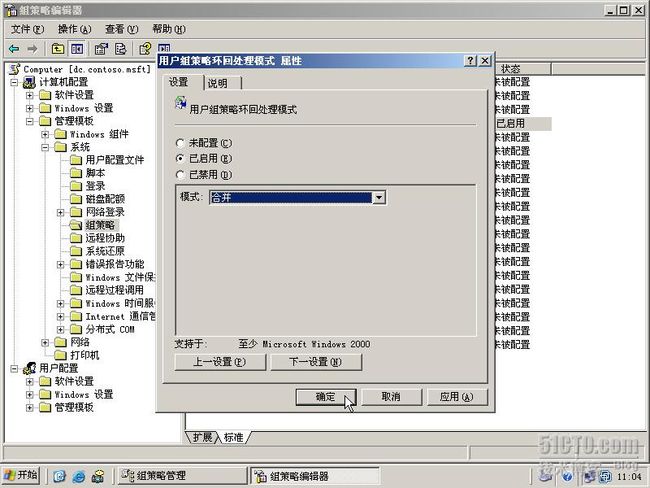Select the 已禁用 radio button

[180, 175]
